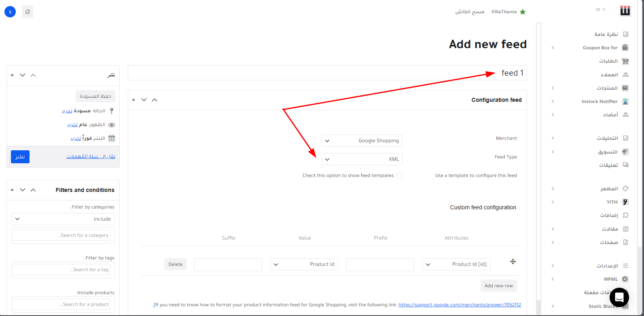Click the YITH sidebar icon
The width and height of the screenshot is (644, 316).
pos(625,202)
